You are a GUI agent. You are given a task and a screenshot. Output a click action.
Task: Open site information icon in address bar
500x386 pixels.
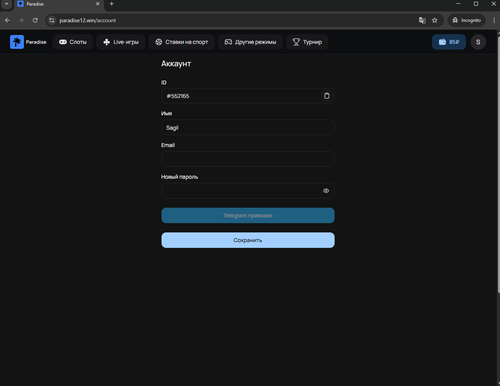tap(52, 20)
